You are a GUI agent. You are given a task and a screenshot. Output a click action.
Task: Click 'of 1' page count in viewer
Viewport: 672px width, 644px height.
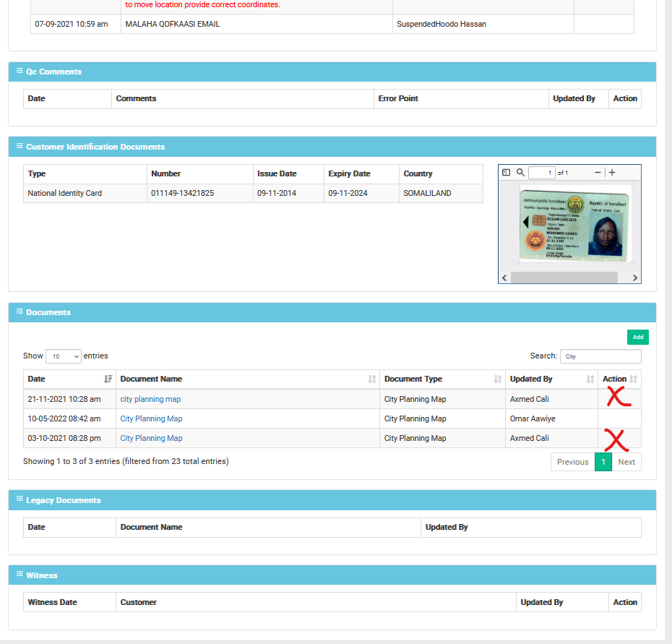[563, 173]
